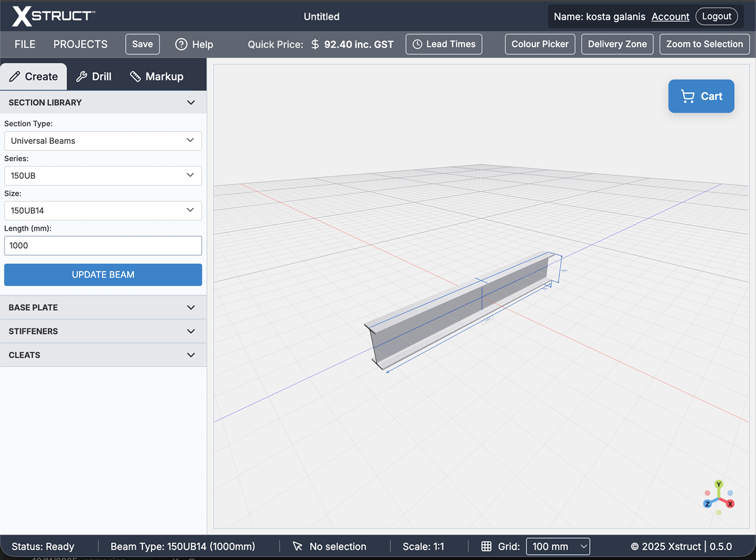Image resolution: width=756 pixels, height=560 pixels.
Task: Click the green Y axis on gizmo
Action: 718,484
